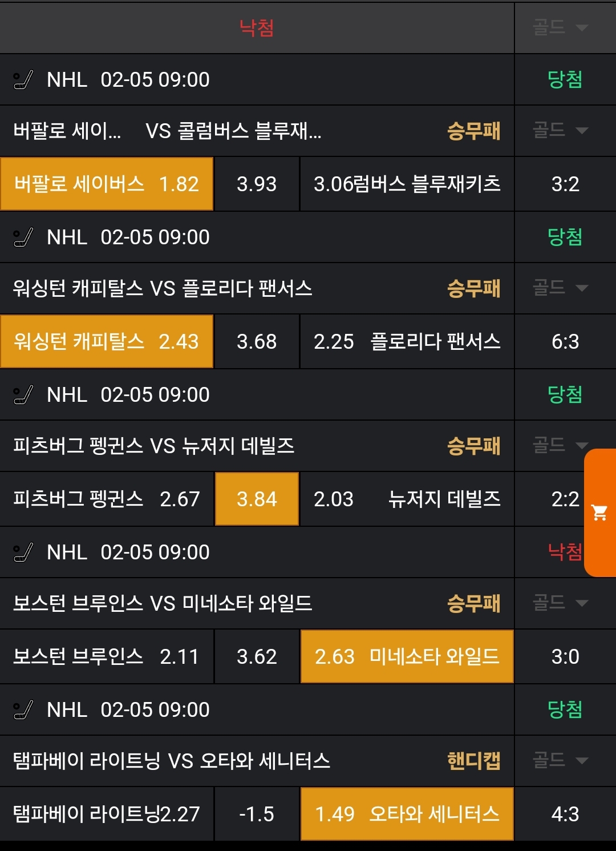The height and width of the screenshot is (851, 616).
Task: Select 오타와 세니터스 1.49 handicap option
Action: 407,814
